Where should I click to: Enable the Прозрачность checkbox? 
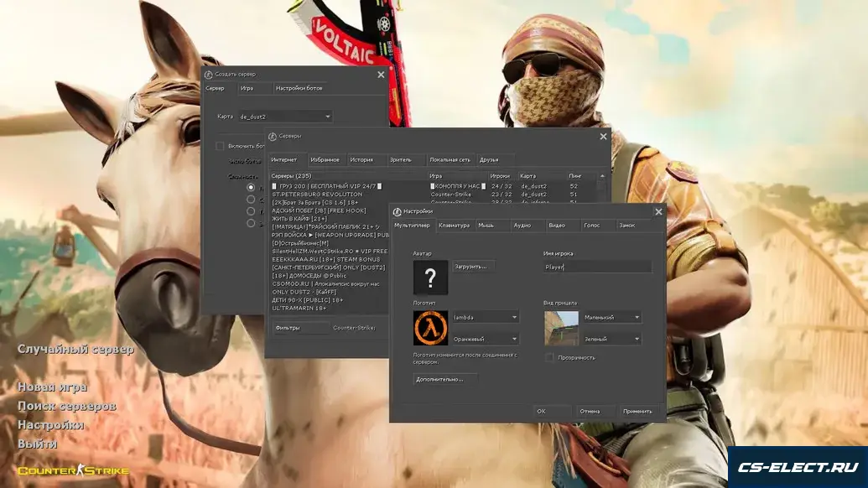pyautogui.click(x=549, y=357)
